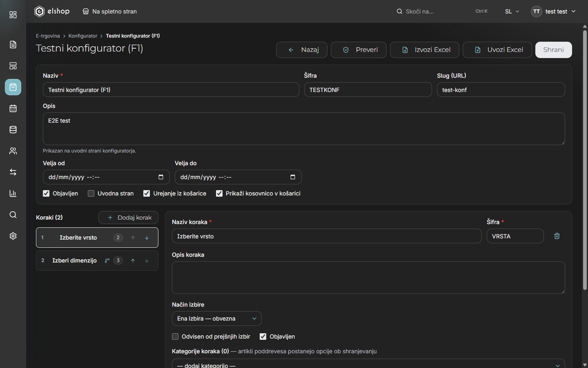Screen dimensions: 588x368
Task: Delete step via trash icon next to VRSTA
Action: click(x=557, y=236)
